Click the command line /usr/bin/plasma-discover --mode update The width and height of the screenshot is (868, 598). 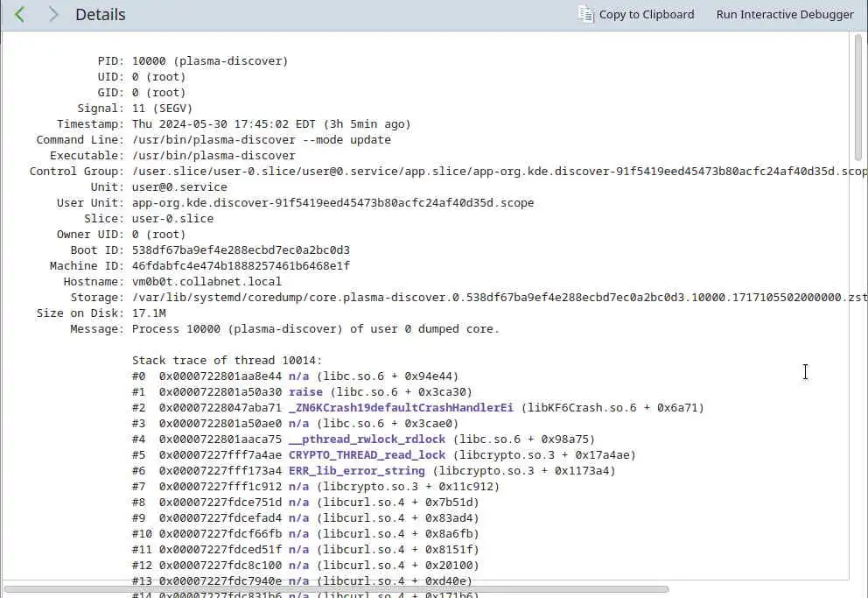click(262, 139)
